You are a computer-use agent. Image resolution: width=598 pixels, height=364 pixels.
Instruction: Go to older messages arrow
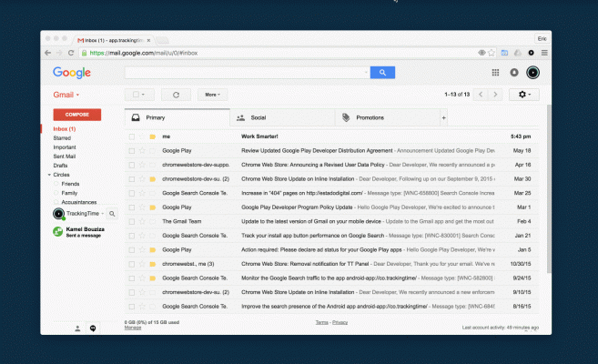(x=495, y=94)
